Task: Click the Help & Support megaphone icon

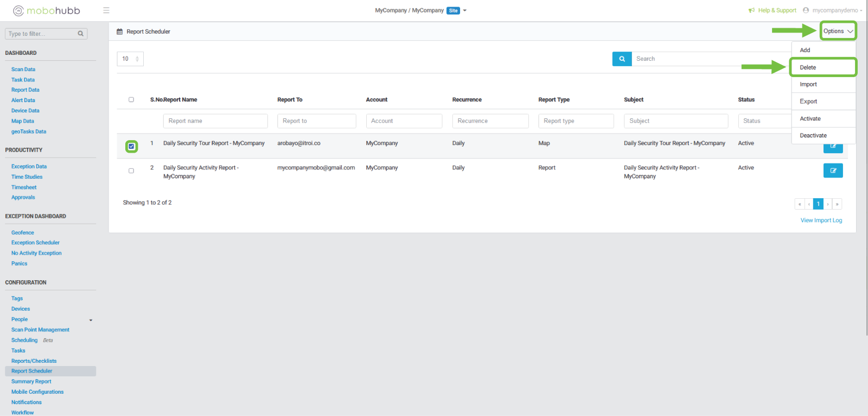Action: coord(751,10)
